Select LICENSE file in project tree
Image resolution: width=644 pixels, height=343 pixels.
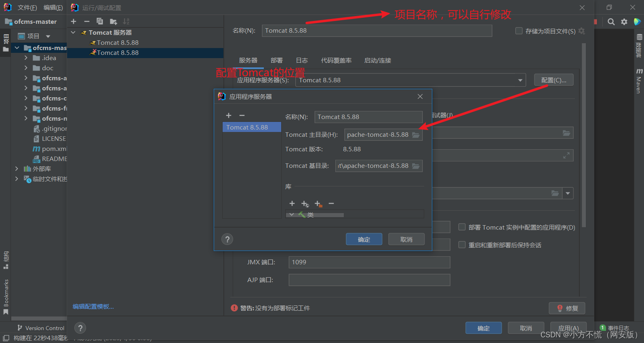(50, 138)
